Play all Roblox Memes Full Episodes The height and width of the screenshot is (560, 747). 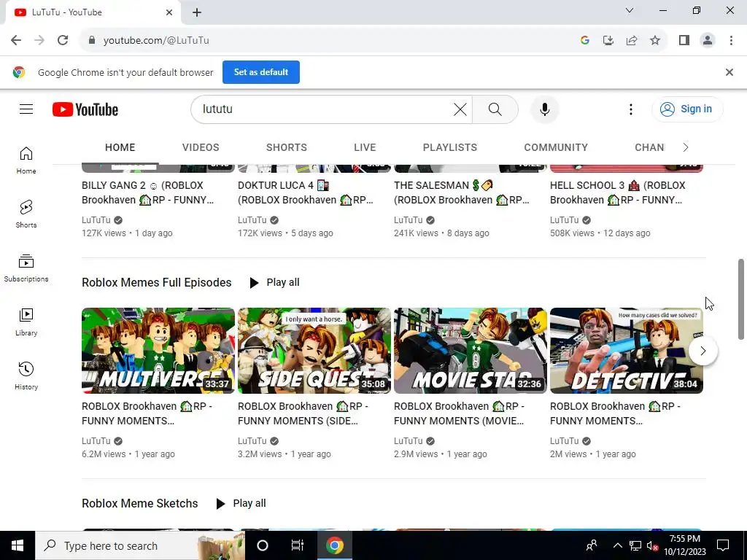point(274,282)
